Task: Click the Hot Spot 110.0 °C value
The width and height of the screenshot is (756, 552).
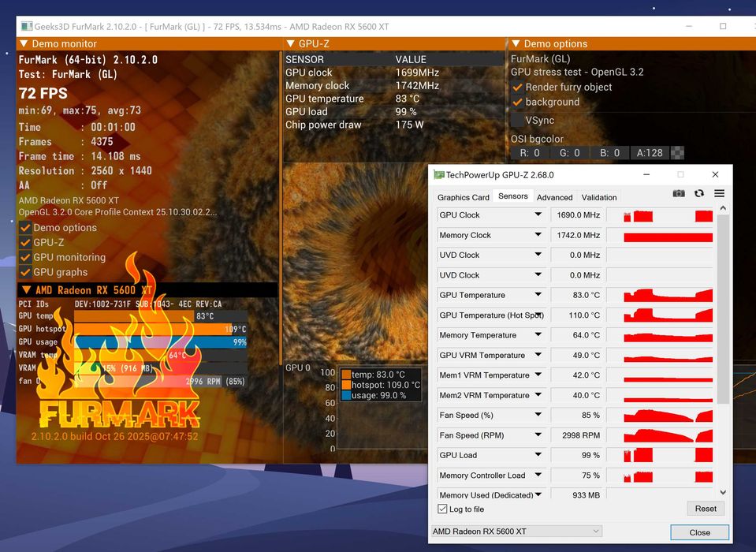Action: (x=576, y=315)
